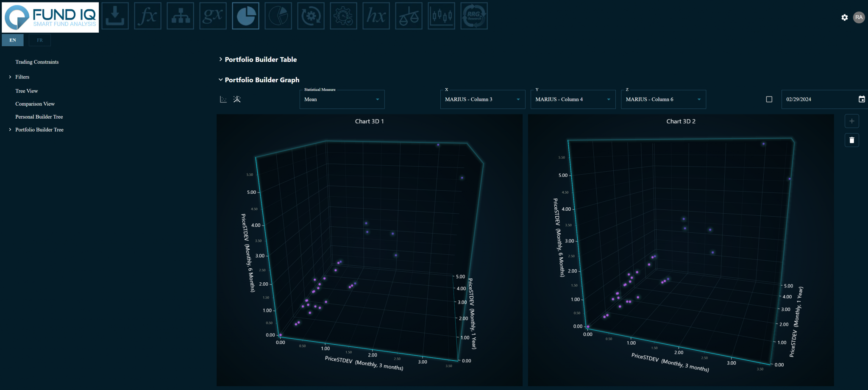Click the RA user avatar button

pyautogui.click(x=859, y=17)
